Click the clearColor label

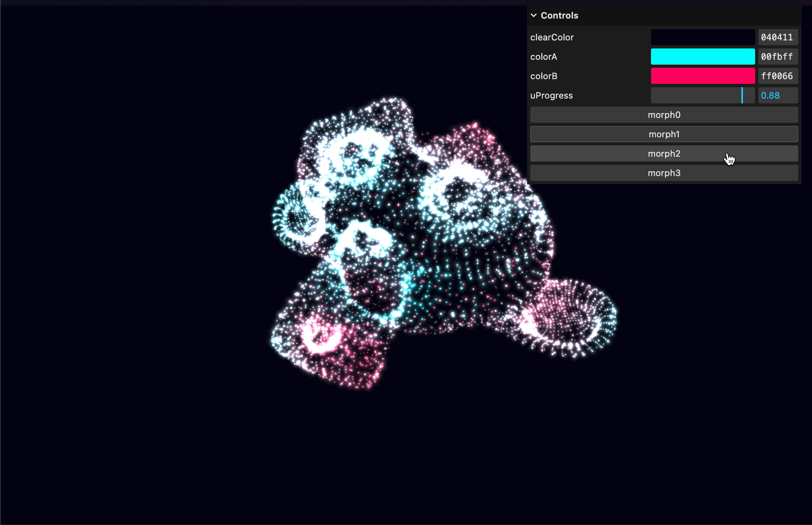[552, 37]
